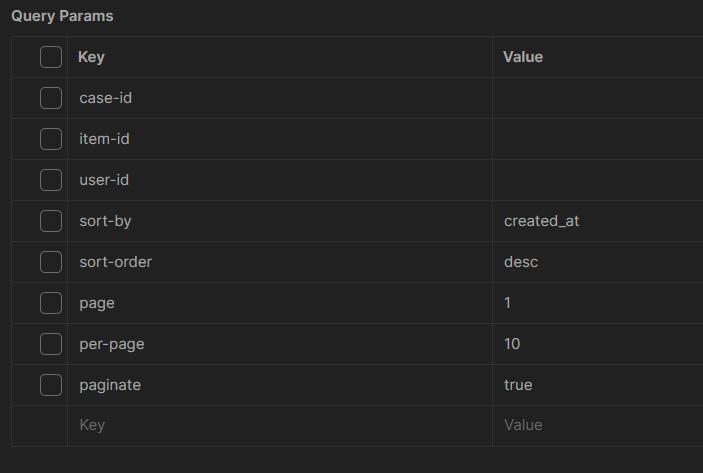
Task: Toggle the item-id row checkbox
Action: [51, 139]
